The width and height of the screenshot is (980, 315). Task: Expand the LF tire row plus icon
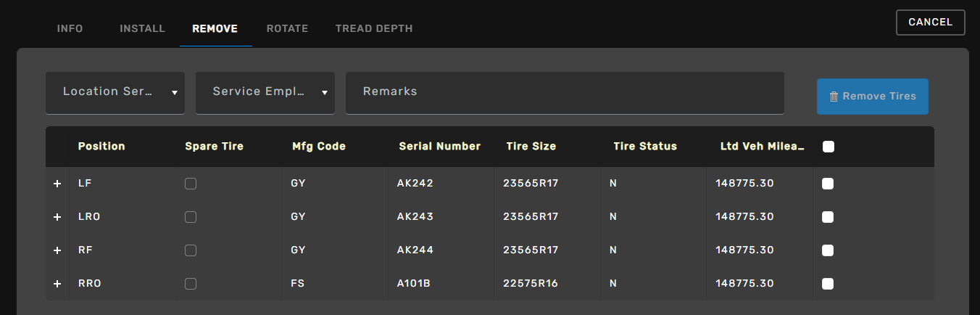[x=57, y=184]
